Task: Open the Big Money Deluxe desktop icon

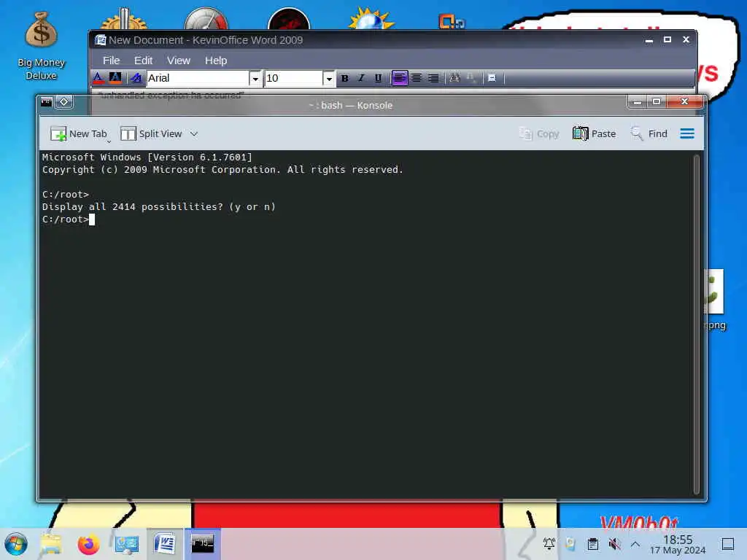Action: (x=42, y=46)
